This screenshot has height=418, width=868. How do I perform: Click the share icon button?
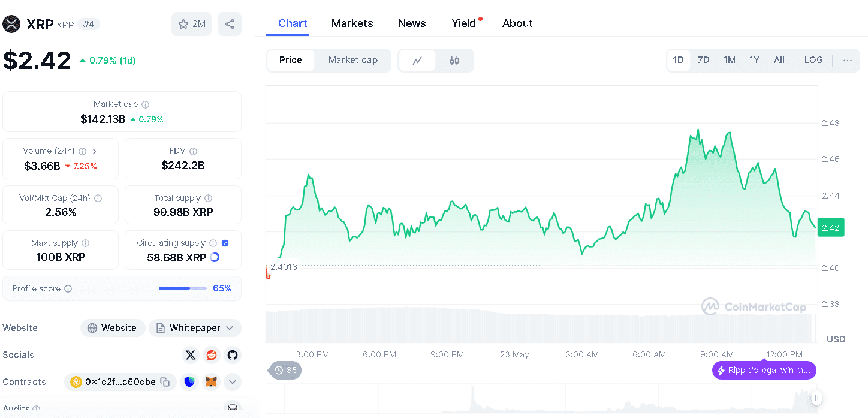pyautogui.click(x=230, y=24)
